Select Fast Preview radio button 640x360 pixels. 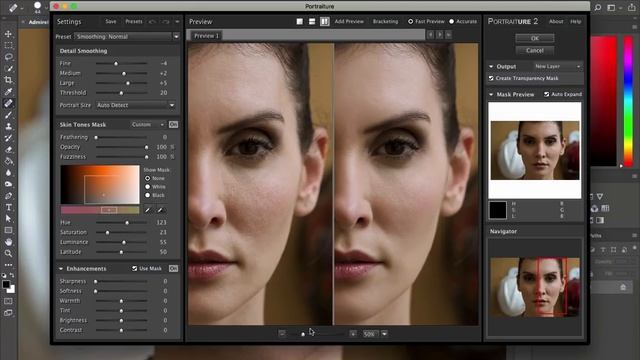[x=411, y=21]
